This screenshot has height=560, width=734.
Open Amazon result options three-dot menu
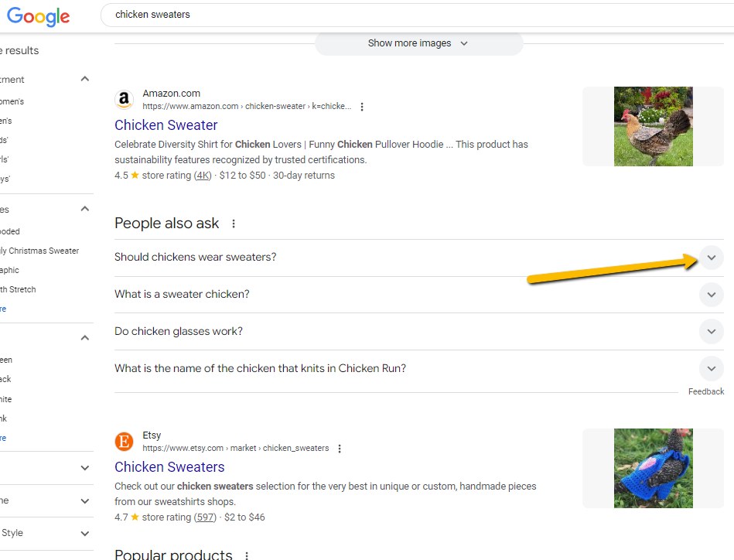point(362,107)
